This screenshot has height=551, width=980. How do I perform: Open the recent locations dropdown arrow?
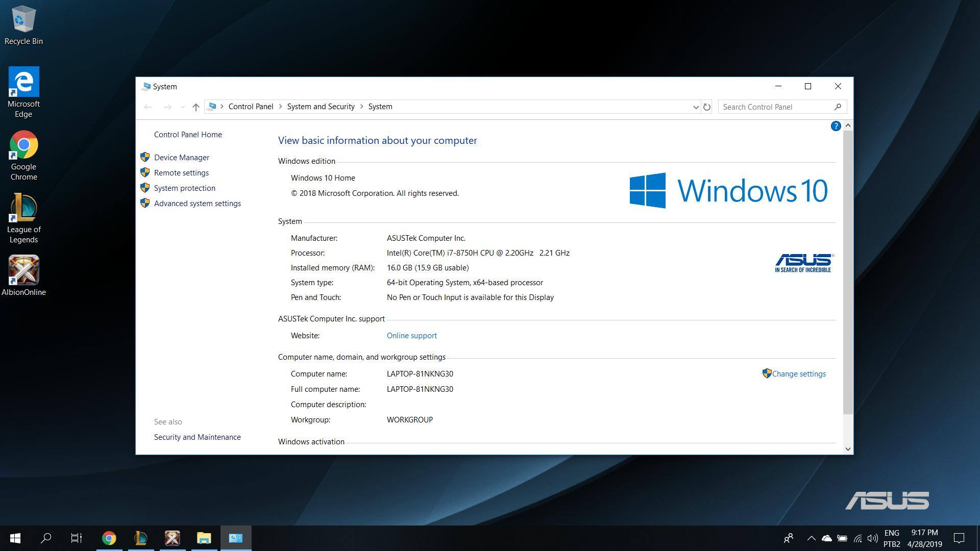coord(182,107)
